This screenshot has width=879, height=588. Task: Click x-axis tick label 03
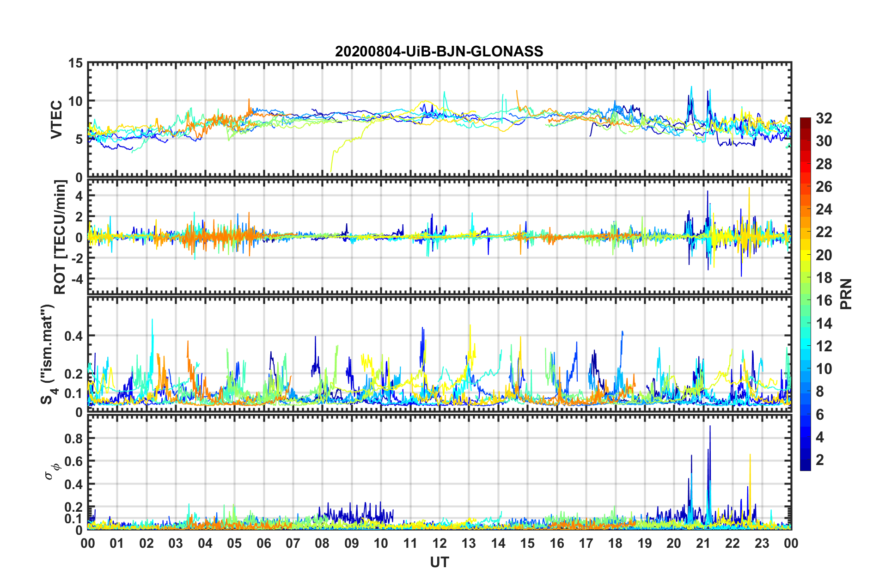[176, 543]
